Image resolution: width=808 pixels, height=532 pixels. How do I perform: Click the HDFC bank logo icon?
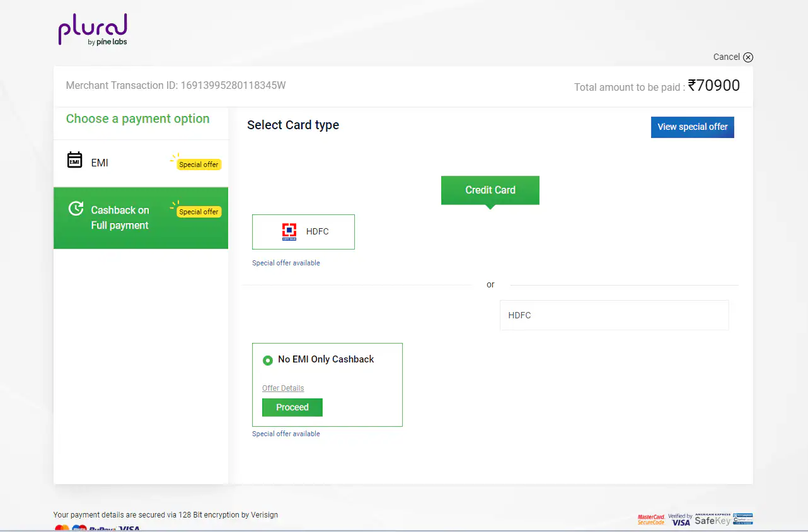pyautogui.click(x=289, y=232)
